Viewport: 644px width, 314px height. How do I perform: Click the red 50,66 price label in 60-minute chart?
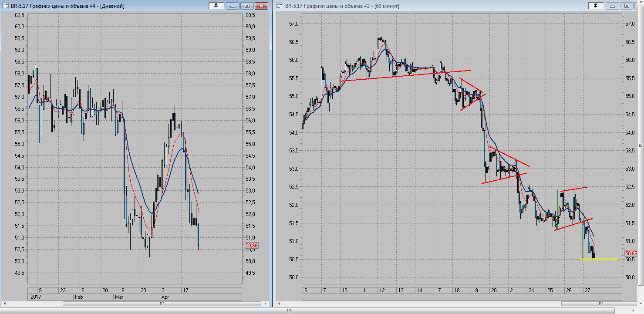tap(631, 253)
